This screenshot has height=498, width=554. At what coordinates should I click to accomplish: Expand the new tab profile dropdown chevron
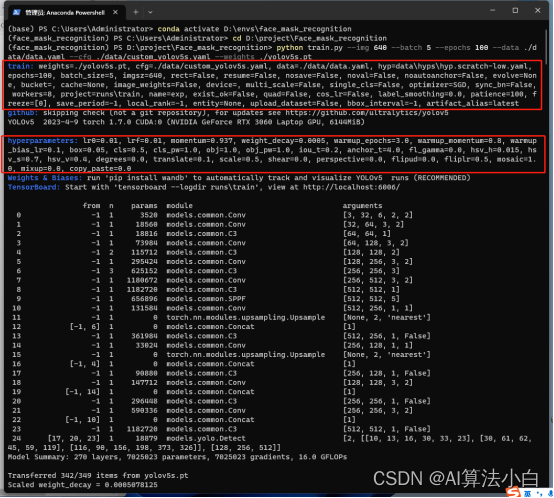pyautogui.click(x=150, y=12)
